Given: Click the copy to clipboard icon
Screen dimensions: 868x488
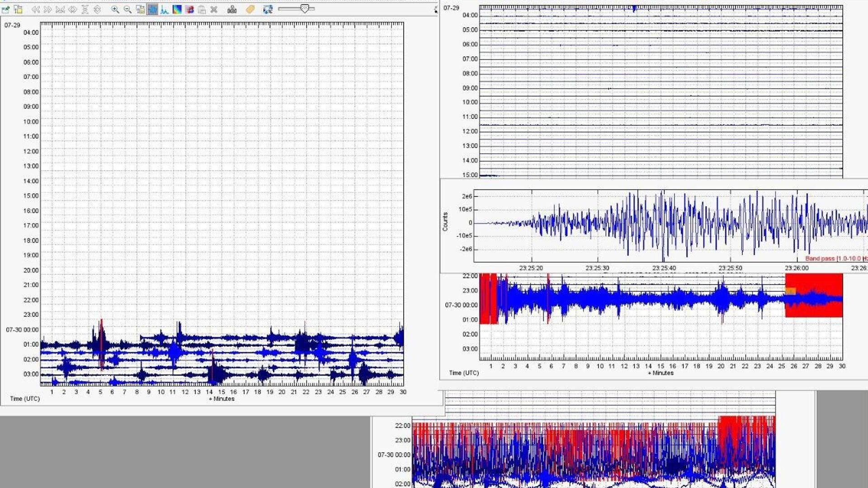Looking at the screenshot, I should pyautogui.click(x=202, y=9).
